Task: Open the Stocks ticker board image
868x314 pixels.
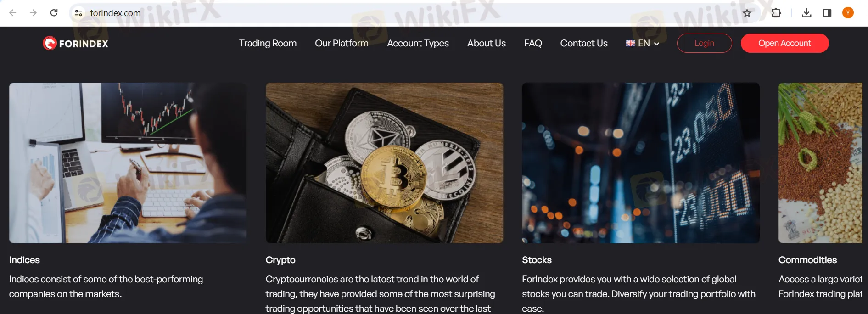Action: point(640,163)
